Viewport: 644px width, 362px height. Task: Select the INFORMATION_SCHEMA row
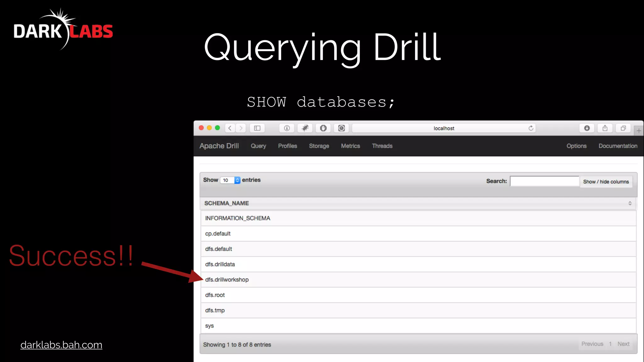click(x=419, y=218)
